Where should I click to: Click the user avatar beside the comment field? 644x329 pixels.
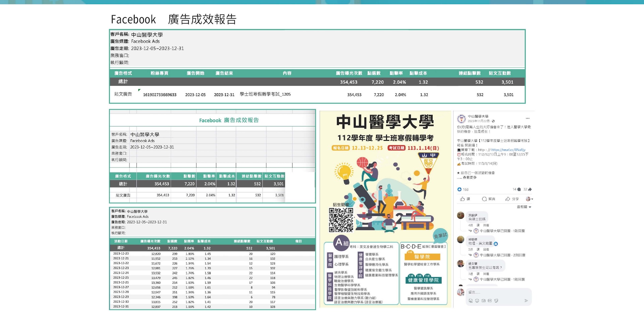point(461,292)
